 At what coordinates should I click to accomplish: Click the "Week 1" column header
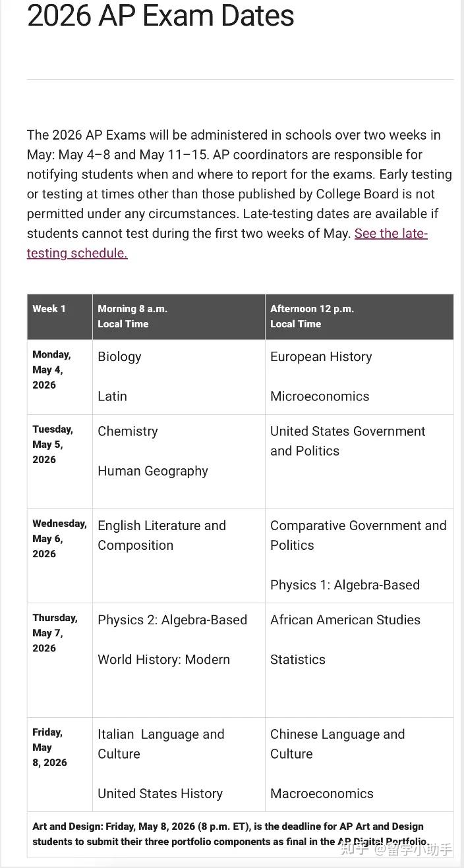pyautogui.click(x=49, y=309)
